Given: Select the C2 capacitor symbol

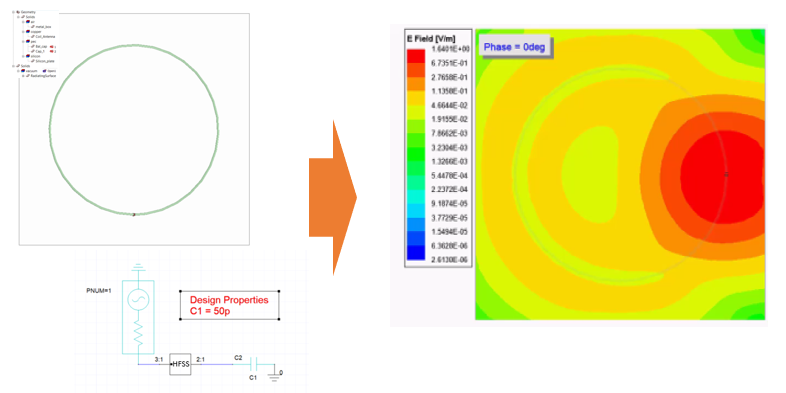Looking at the screenshot, I should (x=254, y=364).
